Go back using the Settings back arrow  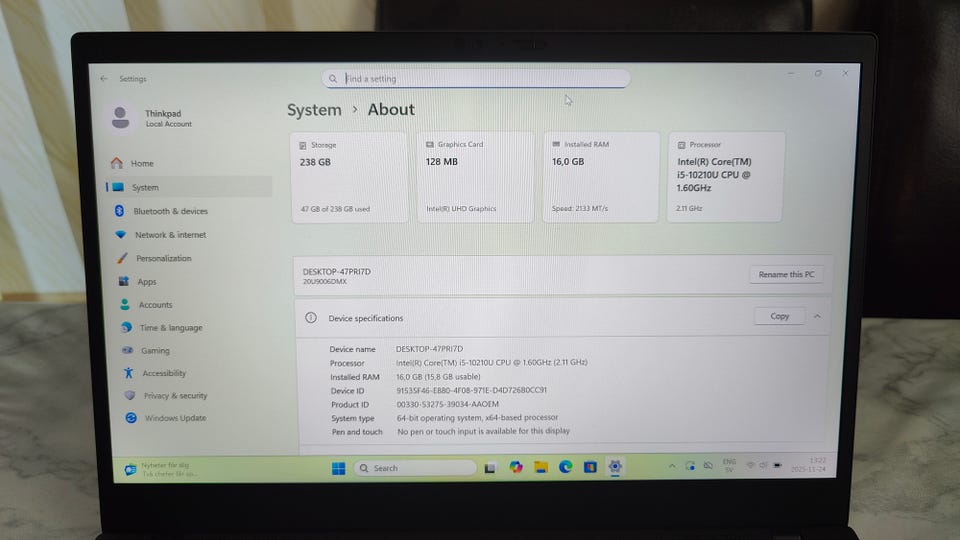pos(103,78)
